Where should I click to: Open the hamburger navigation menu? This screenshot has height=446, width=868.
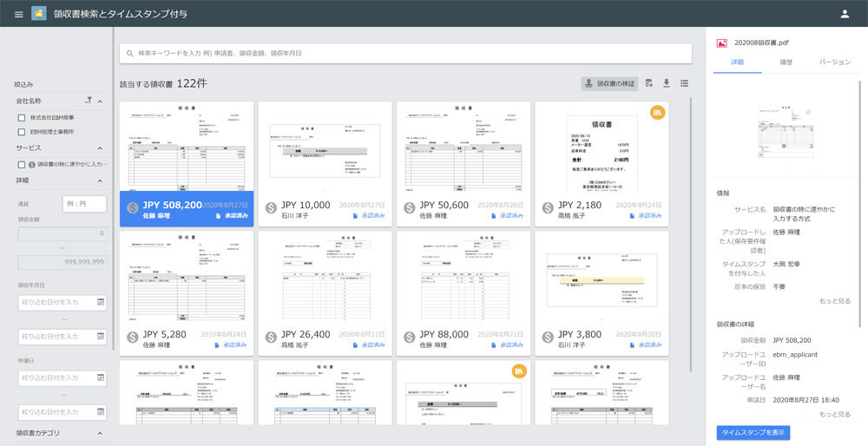[19, 14]
